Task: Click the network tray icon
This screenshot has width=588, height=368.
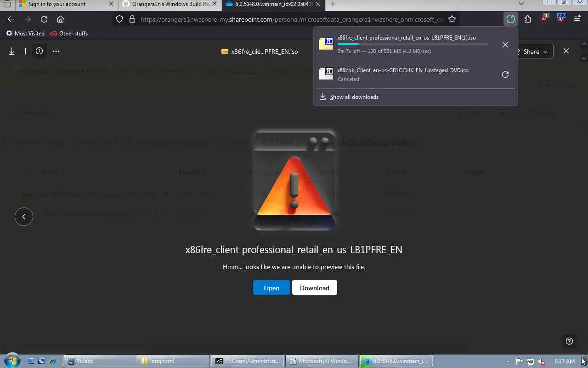Action: [531, 362]
